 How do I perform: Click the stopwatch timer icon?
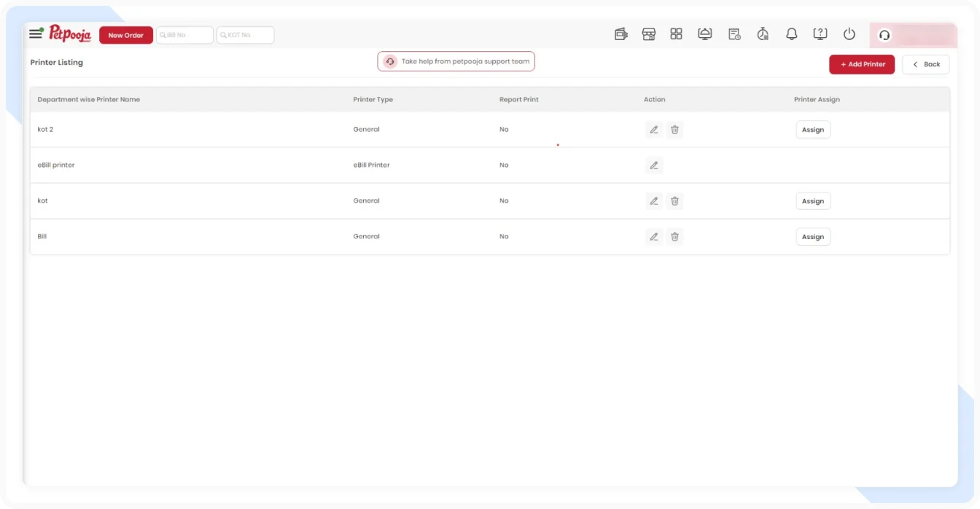[x=763, y=34]
